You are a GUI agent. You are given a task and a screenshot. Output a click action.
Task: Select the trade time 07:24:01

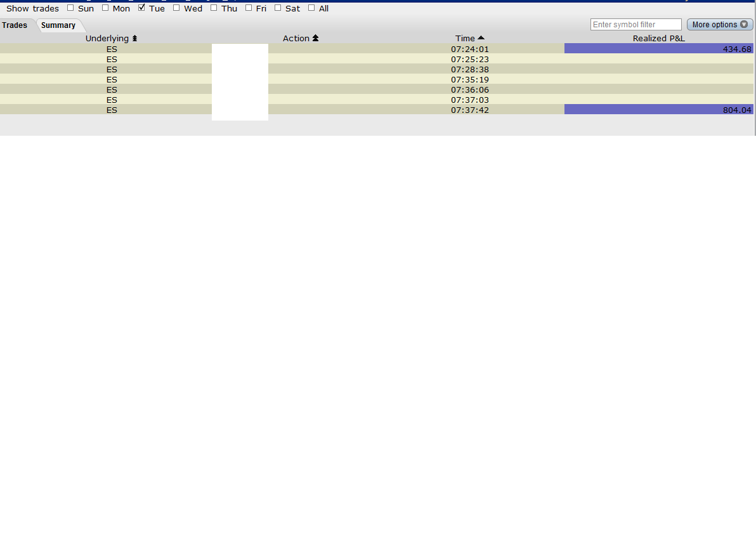pos(470,49)
